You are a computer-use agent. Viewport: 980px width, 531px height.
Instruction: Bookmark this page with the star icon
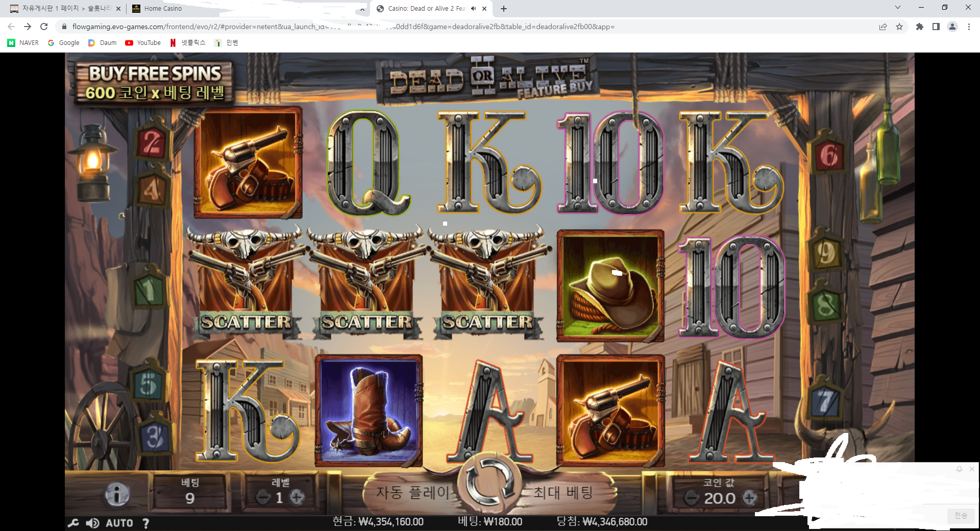tap(899, 27)
